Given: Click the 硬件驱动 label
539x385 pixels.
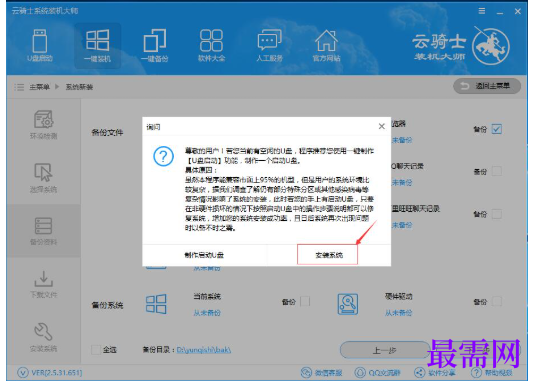Looking at the screenshot, I should point(398,296).
